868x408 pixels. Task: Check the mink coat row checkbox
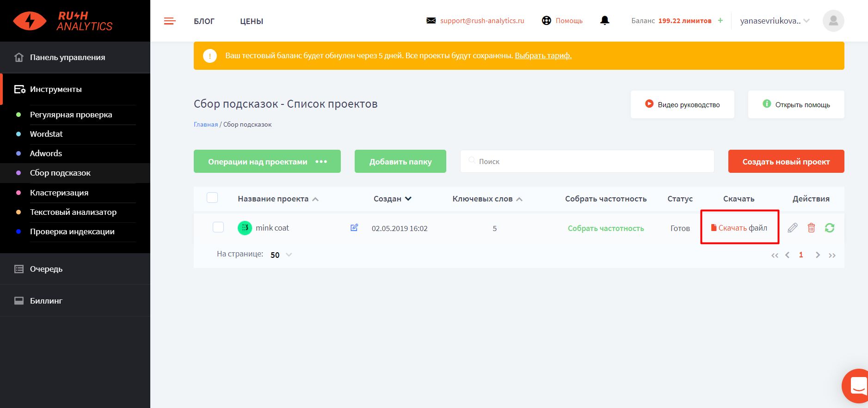(x=218, y=227)
